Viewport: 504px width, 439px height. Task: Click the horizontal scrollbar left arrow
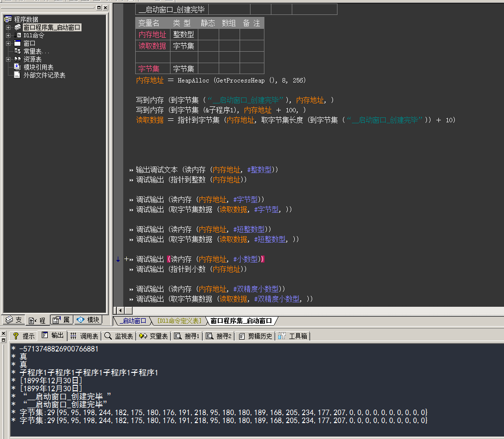click(x=121, y=310)
